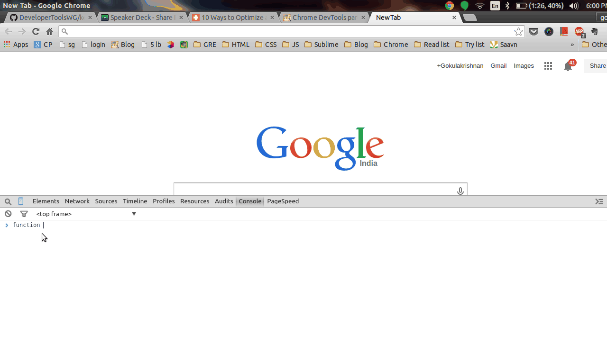Image resolution: width=607 pixels, height=364 pixels.
Task: Click the colorful cube bookmark icon
Action: 171,45
